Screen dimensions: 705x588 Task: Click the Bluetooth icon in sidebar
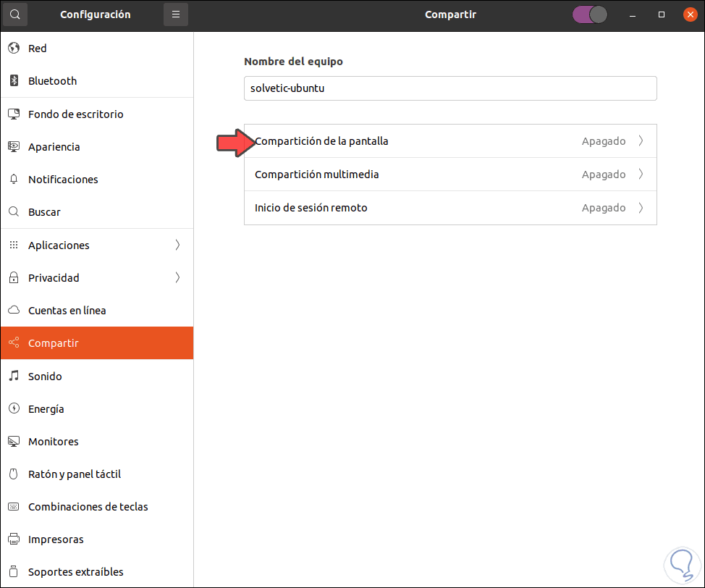[x=14, y=81]
